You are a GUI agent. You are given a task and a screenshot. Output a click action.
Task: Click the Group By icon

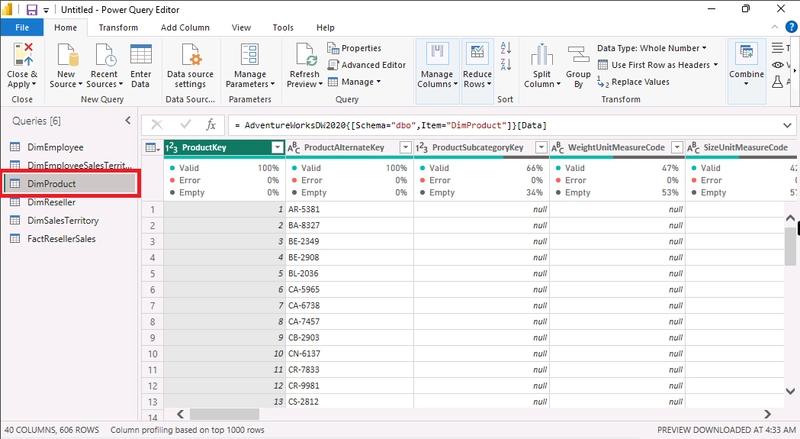578,55
